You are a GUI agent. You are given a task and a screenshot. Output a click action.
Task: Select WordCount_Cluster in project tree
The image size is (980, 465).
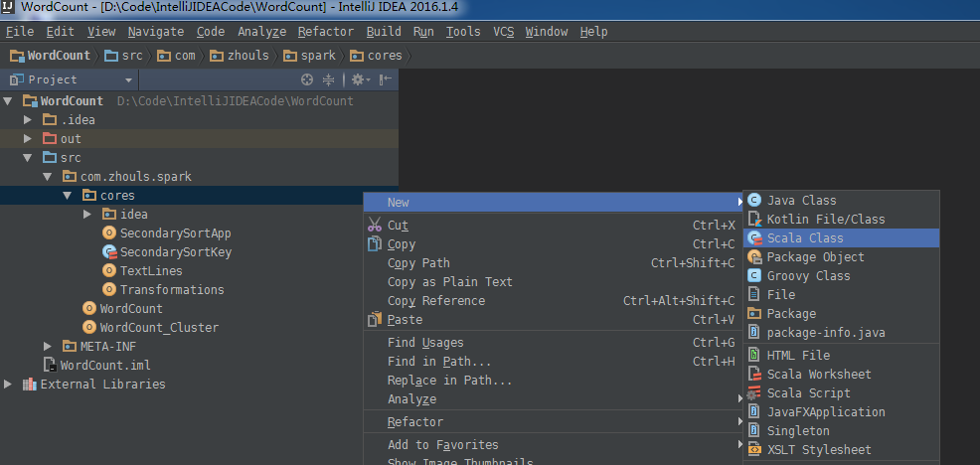tap(159, 327)
